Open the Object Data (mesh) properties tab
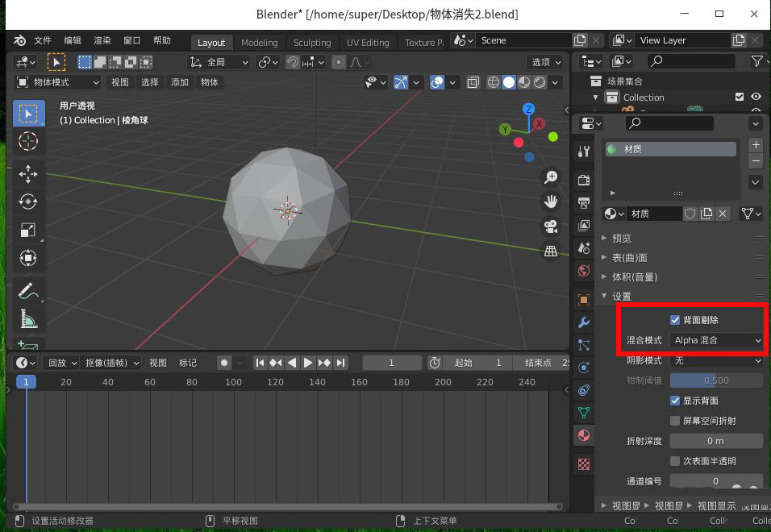Screen dimensions: 771x532 584,413
